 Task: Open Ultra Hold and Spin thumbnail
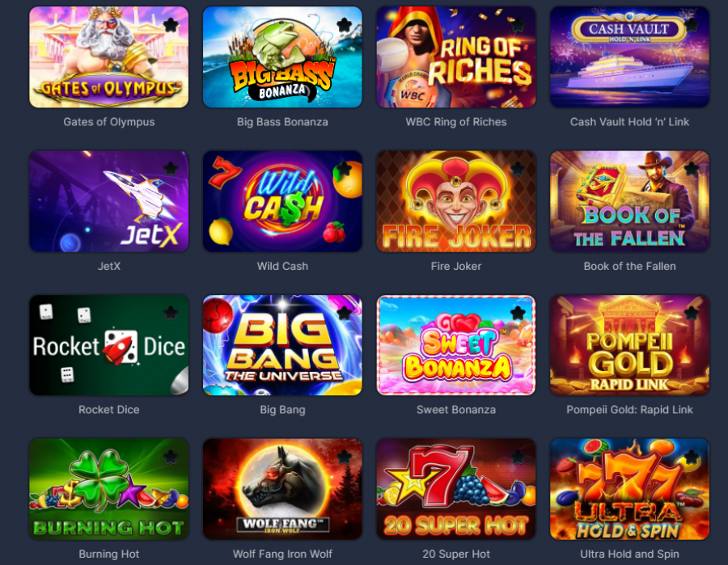click(x=629, y=489)
